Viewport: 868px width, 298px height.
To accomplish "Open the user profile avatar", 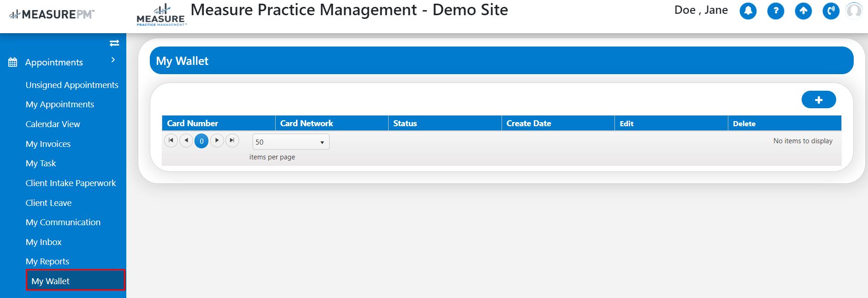I will pos(854,11).
